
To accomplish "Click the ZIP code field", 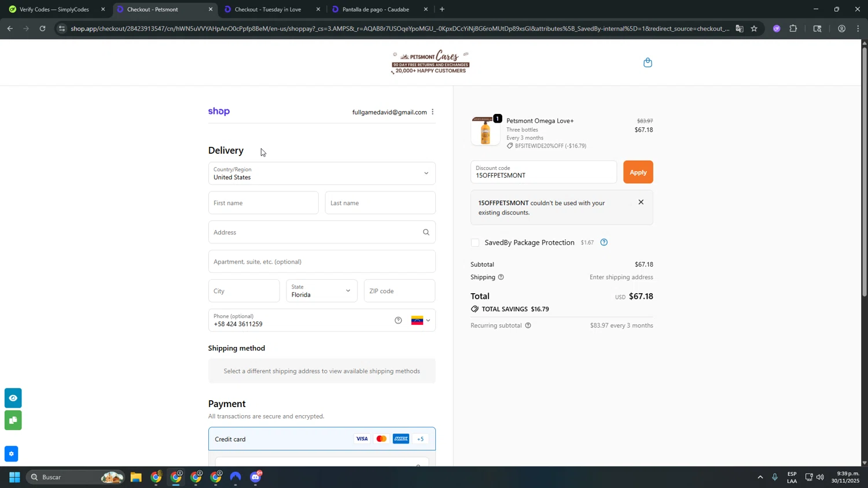I will point(399,291).
